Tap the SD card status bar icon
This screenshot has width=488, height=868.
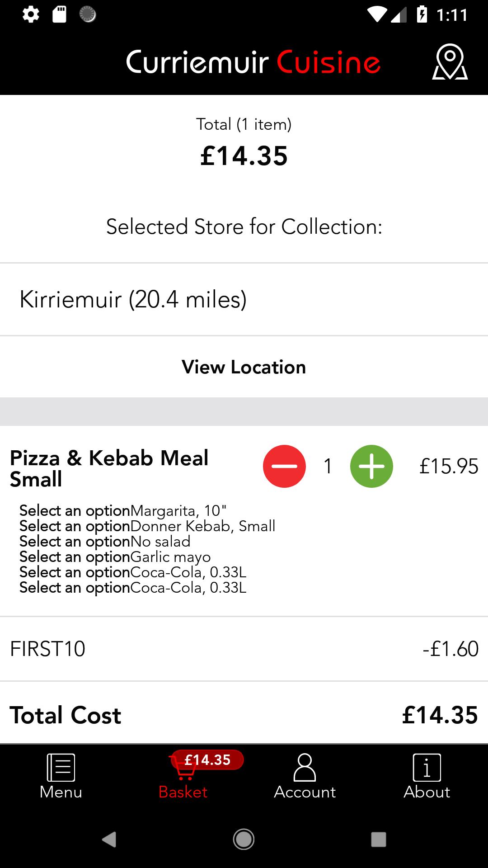coord(59,15)
